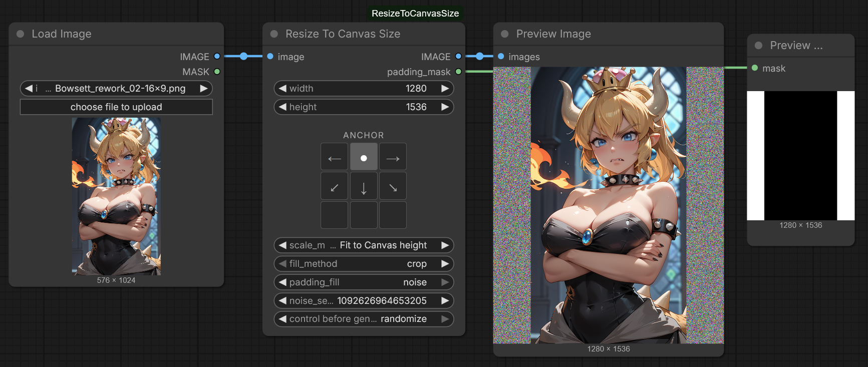Click the padding_mask output socket
Viewport: 868px width, 367px height.
tap(458, 72)
